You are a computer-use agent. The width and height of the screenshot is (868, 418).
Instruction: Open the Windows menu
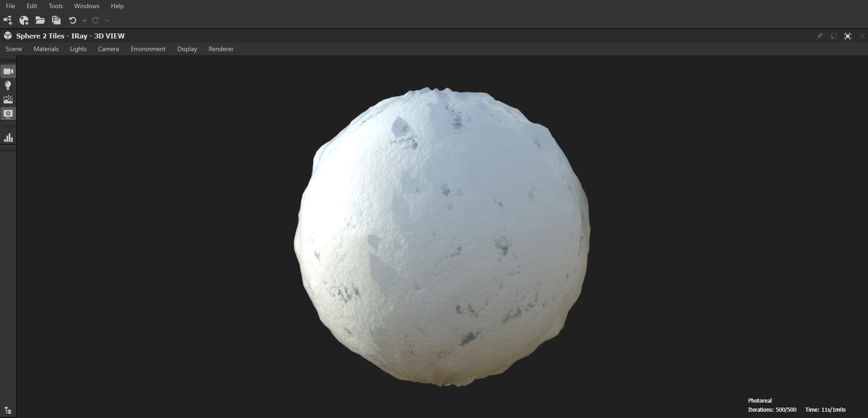(87, 6)
